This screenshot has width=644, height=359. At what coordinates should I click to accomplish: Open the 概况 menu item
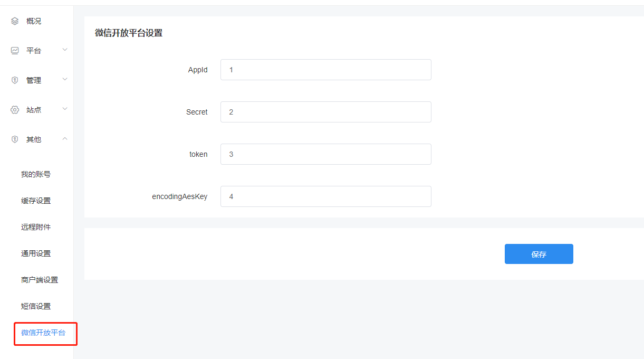[x=34, y=21]
